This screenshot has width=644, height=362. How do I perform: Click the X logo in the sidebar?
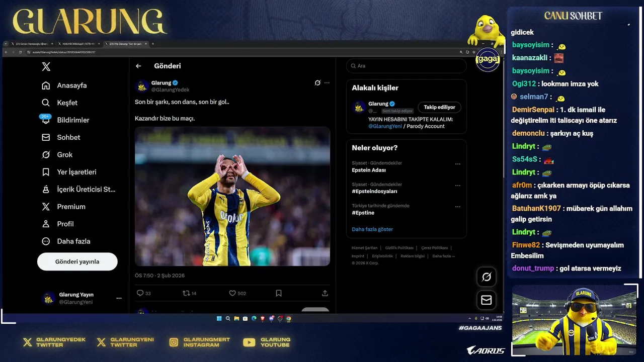(46, 67)
